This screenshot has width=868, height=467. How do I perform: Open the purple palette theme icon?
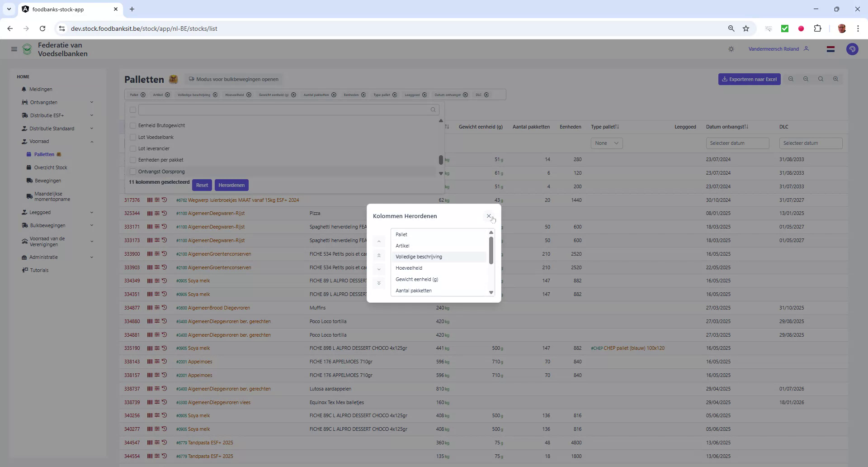[853, 49]
